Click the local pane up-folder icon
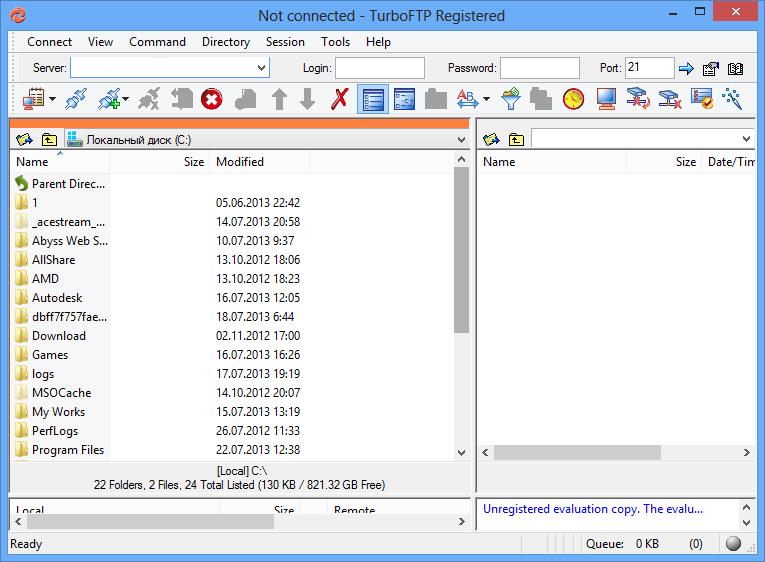The width and height of the screenshot is (765, 562). click(49, 139)
